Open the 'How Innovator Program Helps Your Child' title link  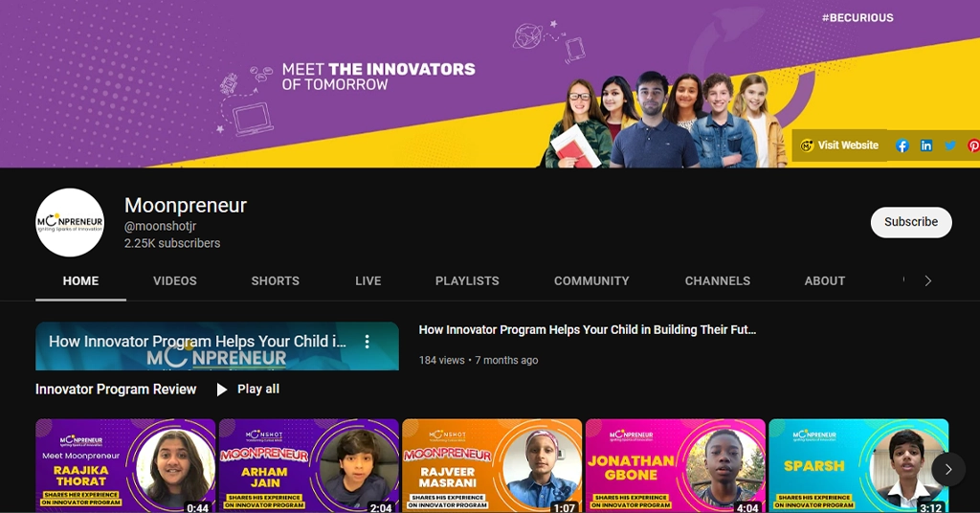click(x=587, y=330)
